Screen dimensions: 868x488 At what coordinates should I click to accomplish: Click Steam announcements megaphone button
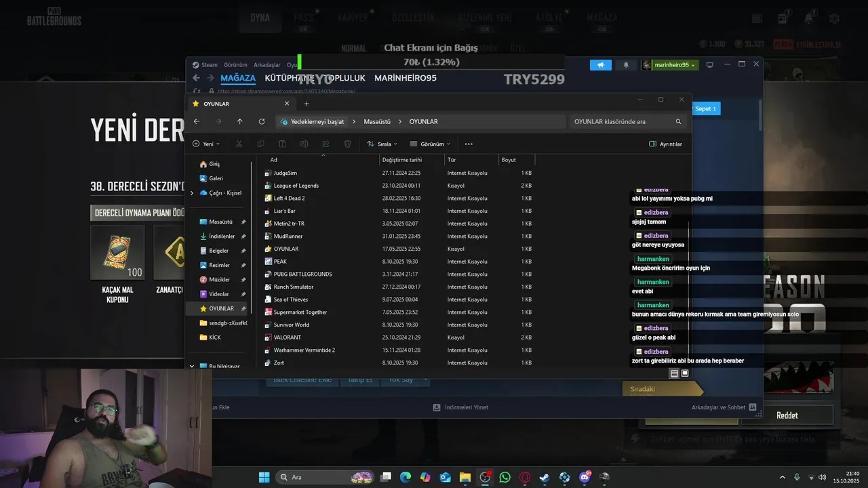600,65
